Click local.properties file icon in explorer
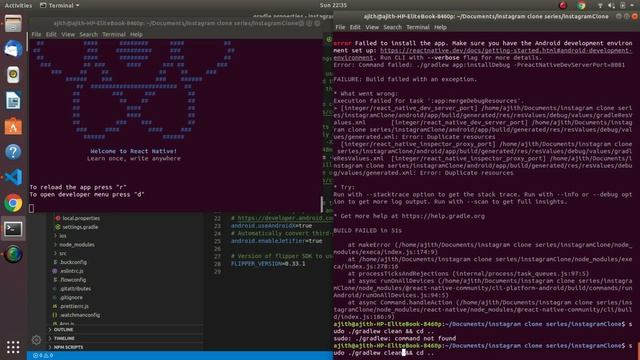This screenshot has width=640, height=360. point(58,218)
